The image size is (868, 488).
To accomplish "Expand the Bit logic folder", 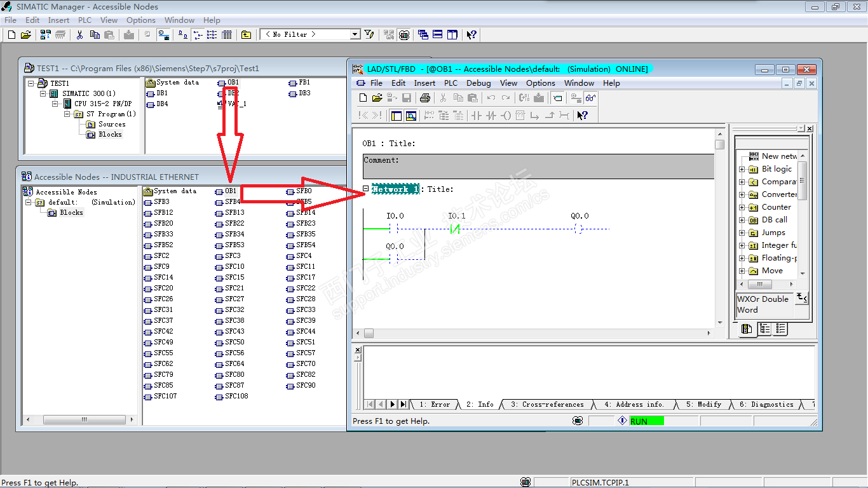I will (x=742, y=169).
